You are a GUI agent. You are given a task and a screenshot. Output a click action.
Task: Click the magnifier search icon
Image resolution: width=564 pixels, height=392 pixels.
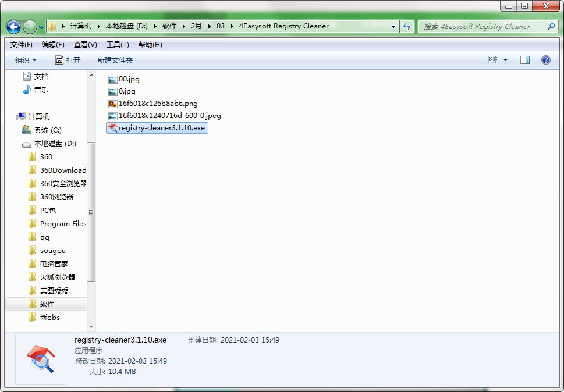[x=551, y=27]
